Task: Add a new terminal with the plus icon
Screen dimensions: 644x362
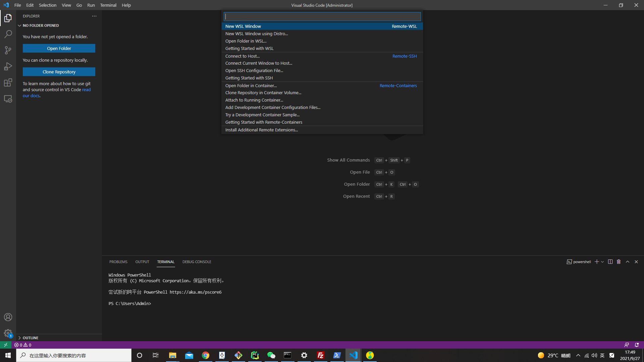Action: pos(596,262)
